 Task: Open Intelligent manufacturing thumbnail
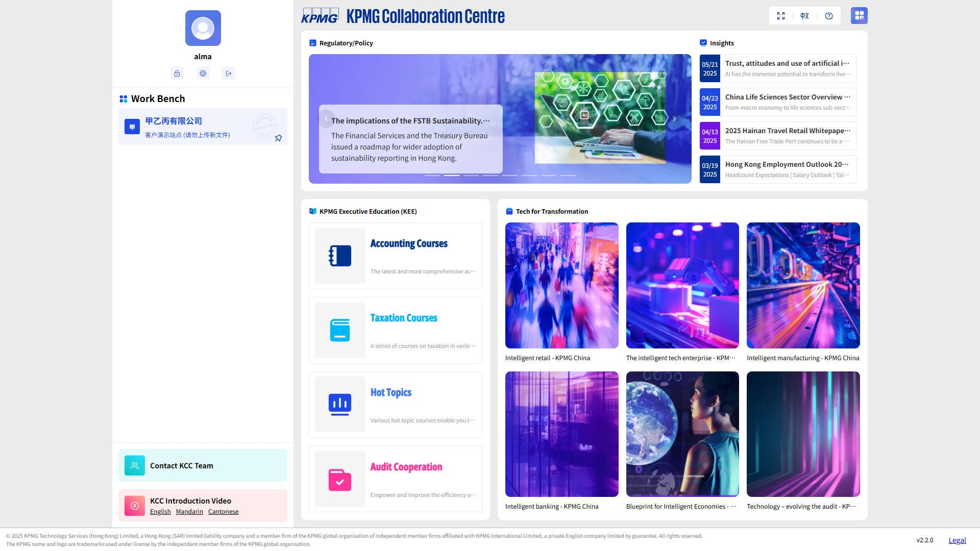[803, 285]
